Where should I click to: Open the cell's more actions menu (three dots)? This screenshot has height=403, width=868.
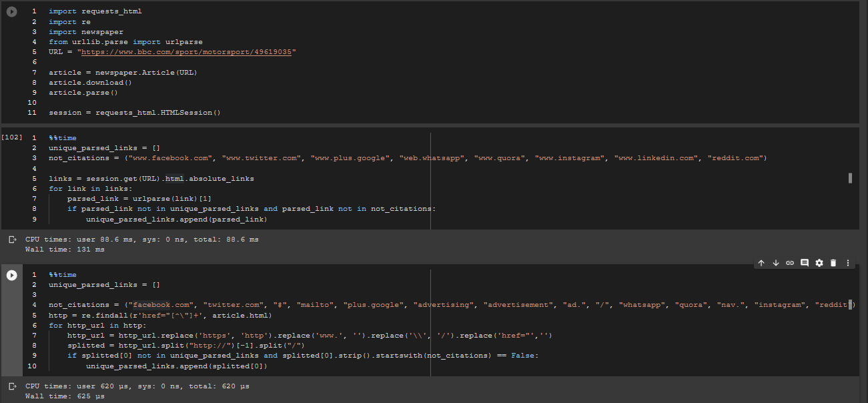tap(848, 263)
